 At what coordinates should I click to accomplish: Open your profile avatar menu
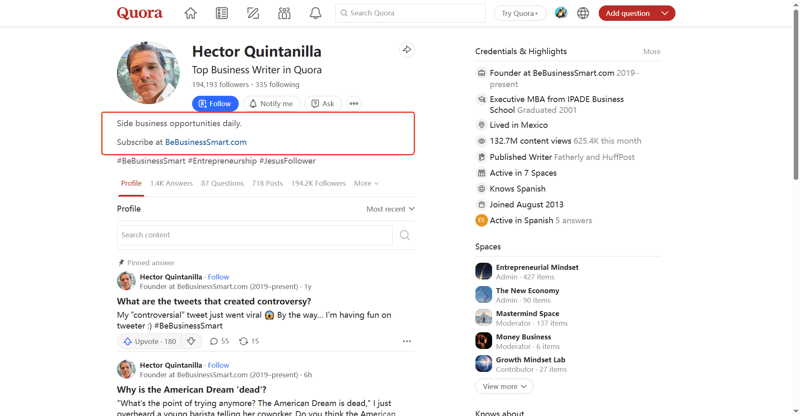coord(561,13)
